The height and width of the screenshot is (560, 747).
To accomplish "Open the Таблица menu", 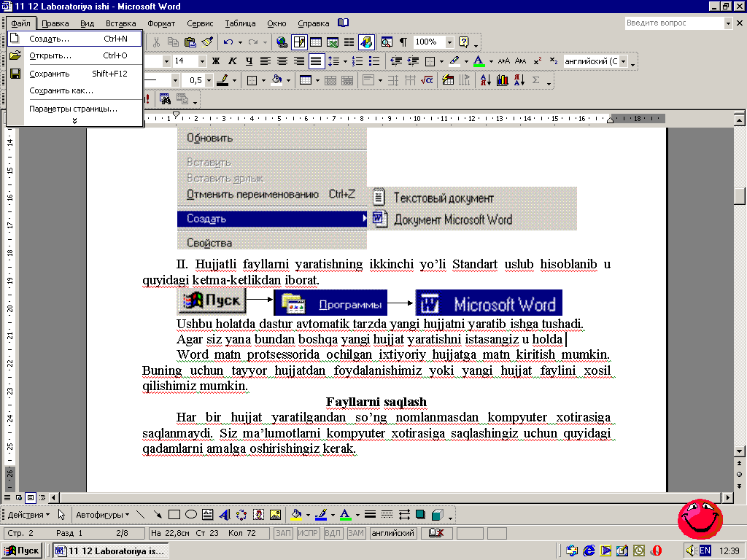I will tap(240, 23).
